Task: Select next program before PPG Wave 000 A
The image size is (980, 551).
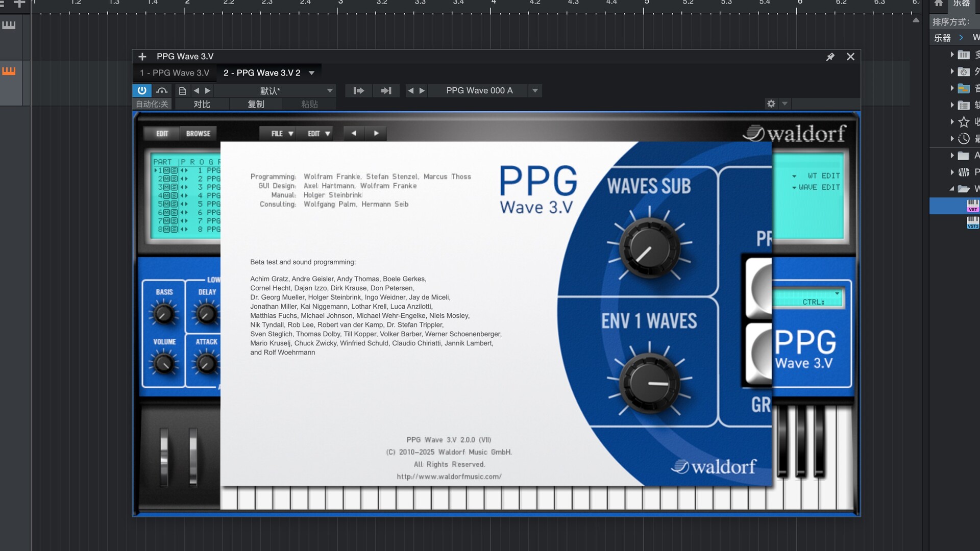Action: pyautogui.click(x=422, y=91)
